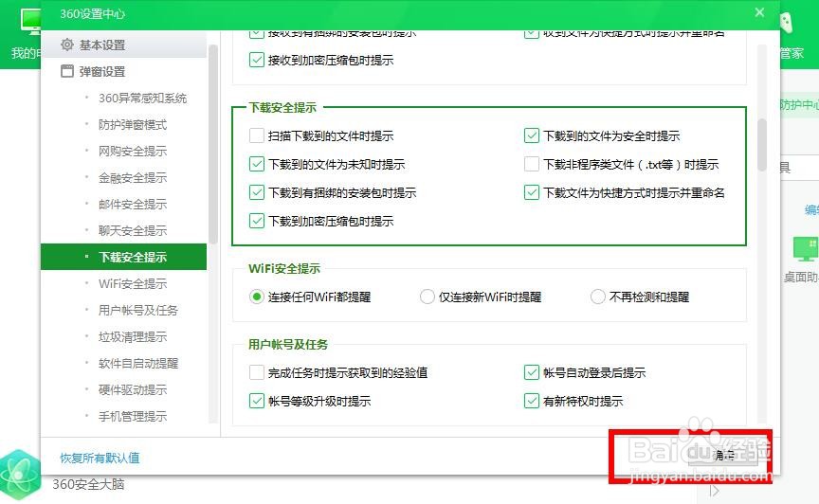
Task: Uncheck 有新特权时提示
Action: (531, 401)
